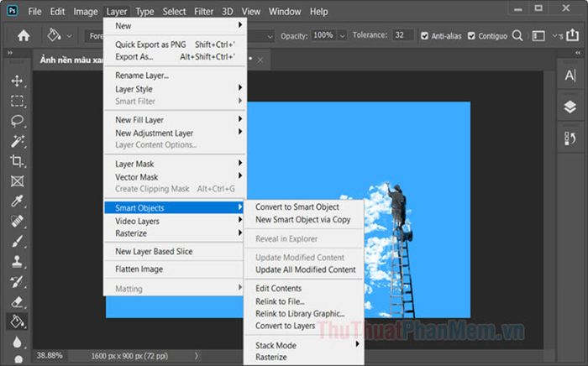Open the Filter menu
The height and width of the screenshot is (366, 588).
(x=203, y=12)
